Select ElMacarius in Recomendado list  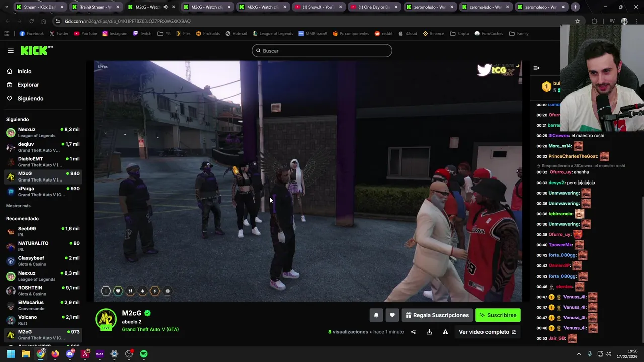pyautogui.click(x=43, y=305)
